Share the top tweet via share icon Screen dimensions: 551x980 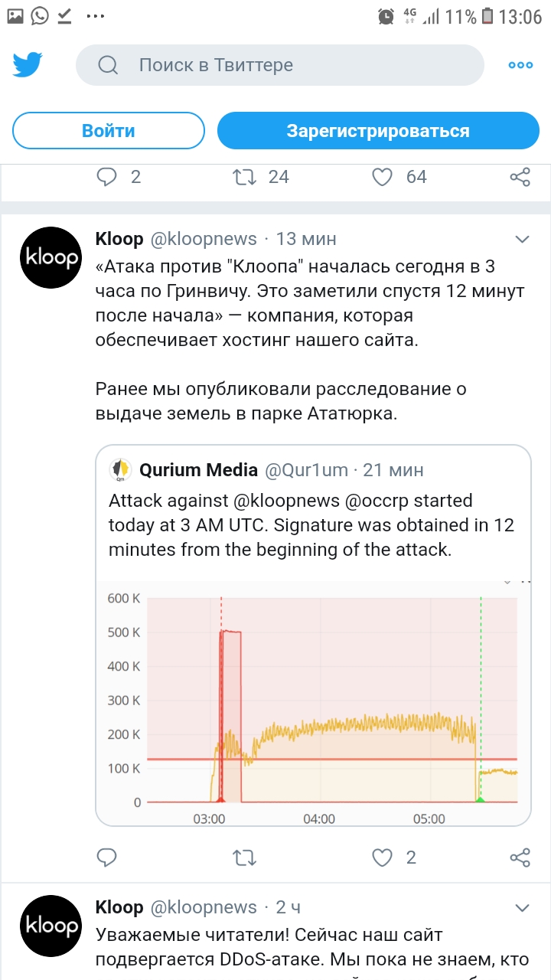point(520,177)
